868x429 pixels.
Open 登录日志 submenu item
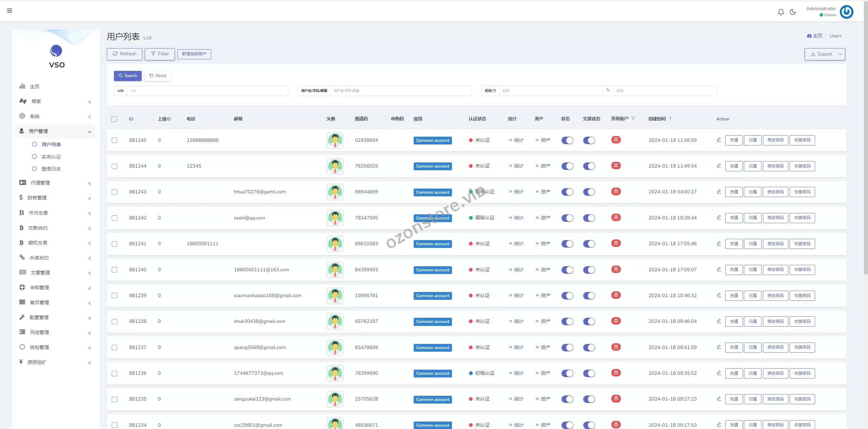[51, 169]
